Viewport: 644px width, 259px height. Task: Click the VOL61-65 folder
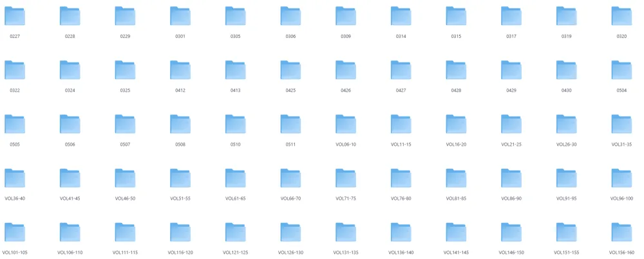(235, 178)
